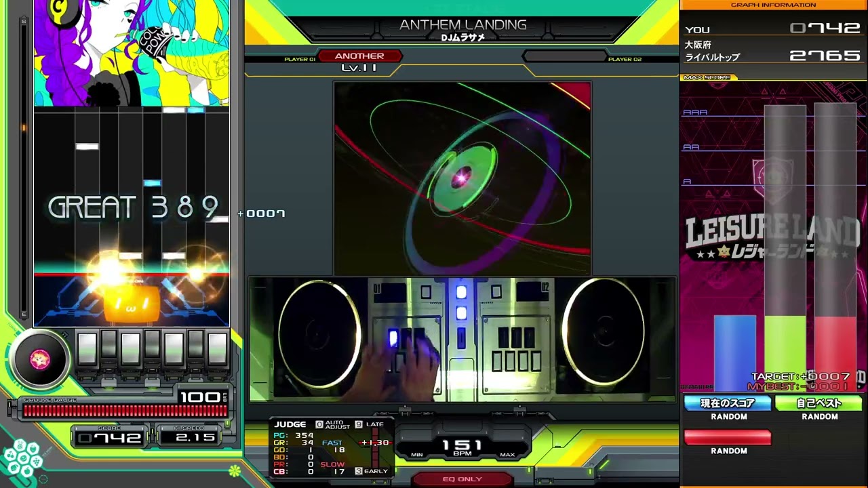
Task: Click the GRAPH INFORMATION header
Action: pos(773,5)
